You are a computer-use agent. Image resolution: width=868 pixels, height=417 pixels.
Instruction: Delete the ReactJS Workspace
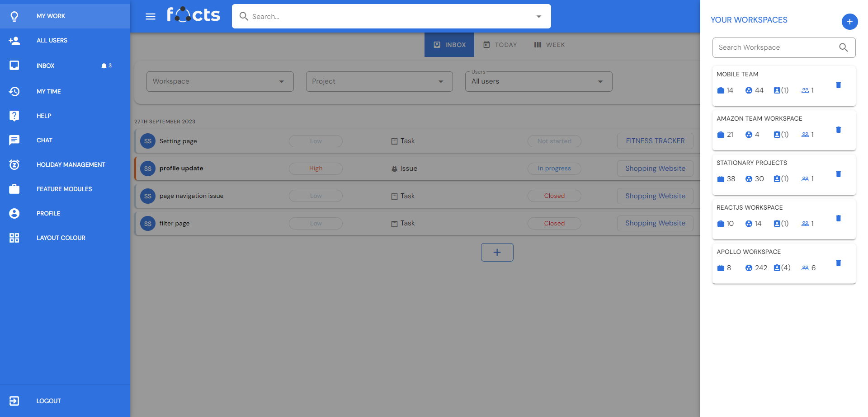pyautogui.click(x=838, y=218)
